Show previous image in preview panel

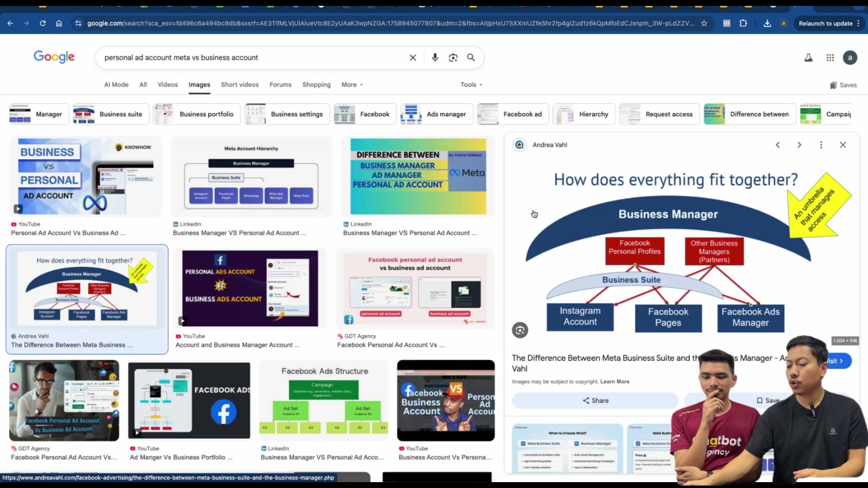[778, 145]
